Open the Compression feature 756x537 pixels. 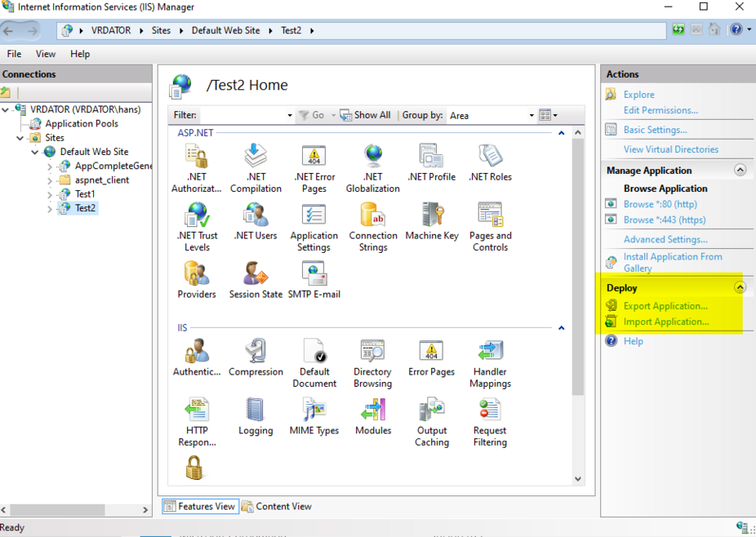256,357
